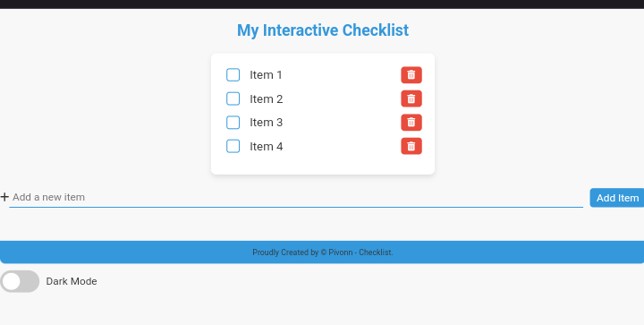Click the 'Item 3' text label
This screenshot has width=644, height=325.
267,123
